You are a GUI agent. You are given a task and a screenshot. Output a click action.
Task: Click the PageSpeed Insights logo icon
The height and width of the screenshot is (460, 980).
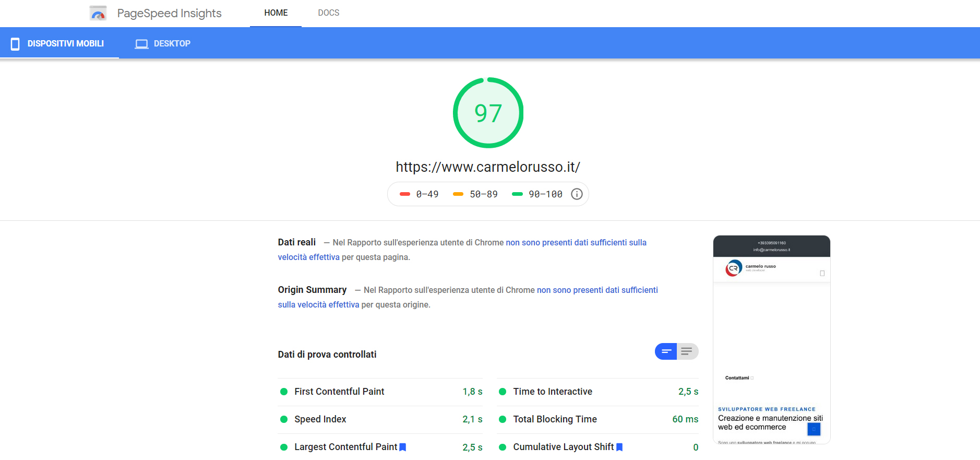[x=98, y=13]
